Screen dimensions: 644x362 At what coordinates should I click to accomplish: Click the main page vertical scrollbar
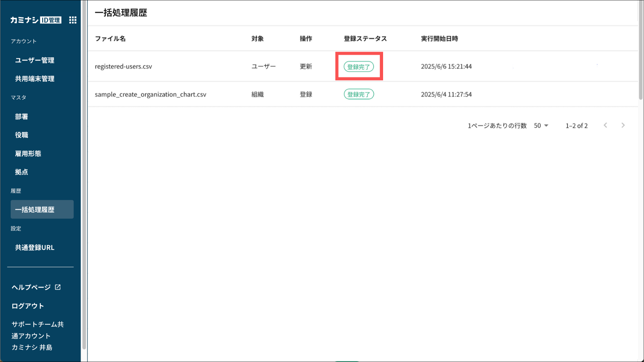point(641,50)
